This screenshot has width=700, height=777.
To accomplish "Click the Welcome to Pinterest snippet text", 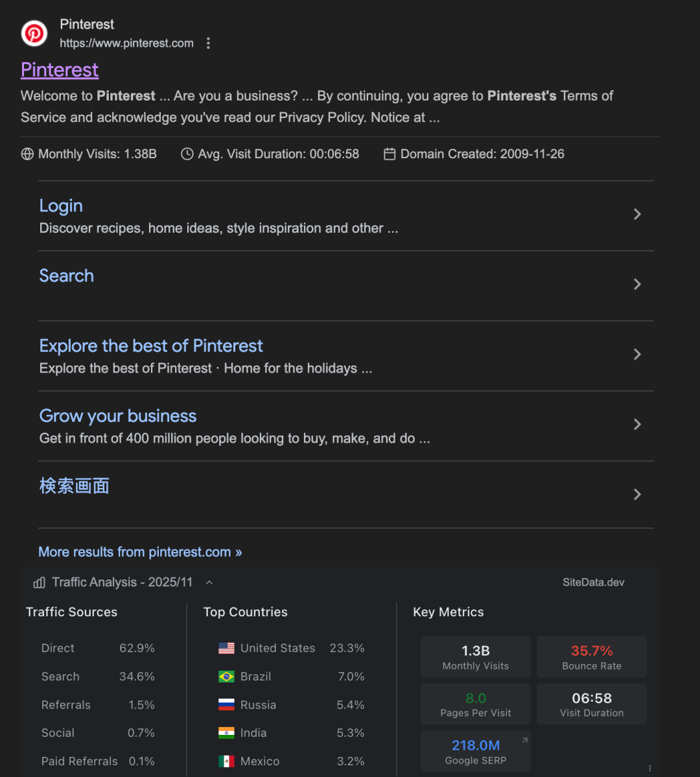I will click(317, 106).
